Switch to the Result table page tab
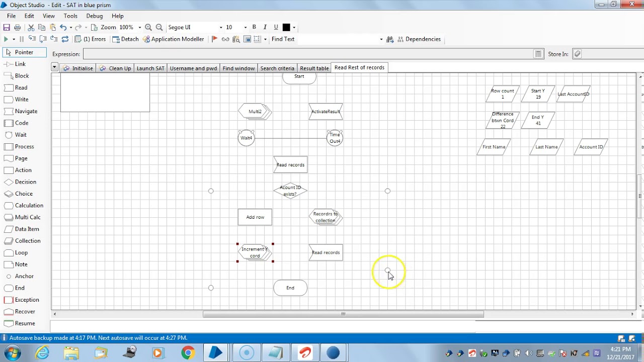Viewport: 644px width, 362px height. [314, 68]
